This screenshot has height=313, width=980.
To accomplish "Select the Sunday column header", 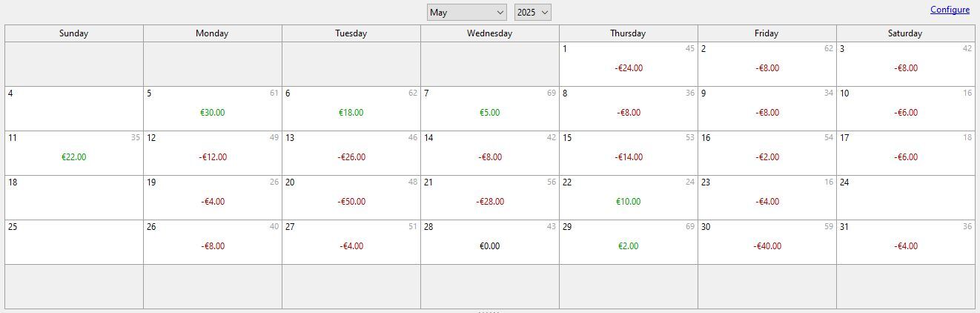I will [74, 33].
